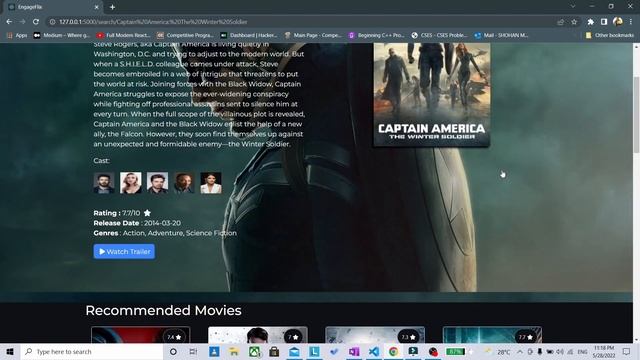This screenshot has width=640, height=360.
Task: Show hidden system tray icons chevron
Action: 520,351
